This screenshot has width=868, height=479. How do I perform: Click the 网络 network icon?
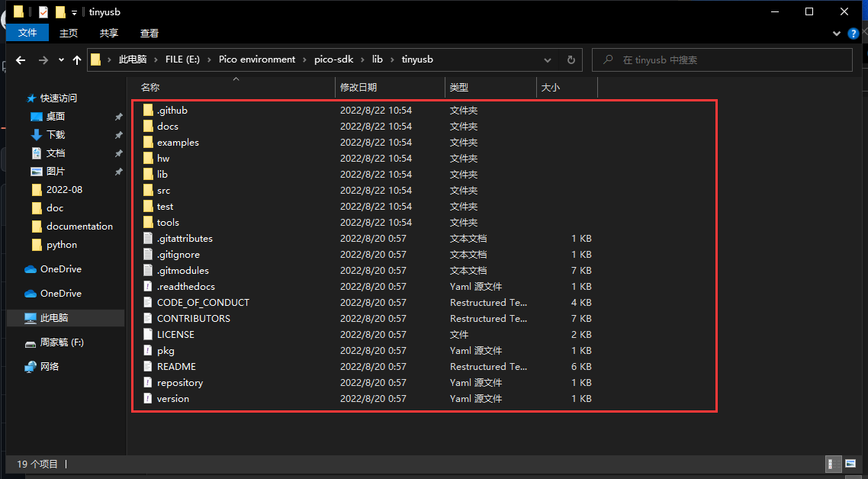[31, 367]
